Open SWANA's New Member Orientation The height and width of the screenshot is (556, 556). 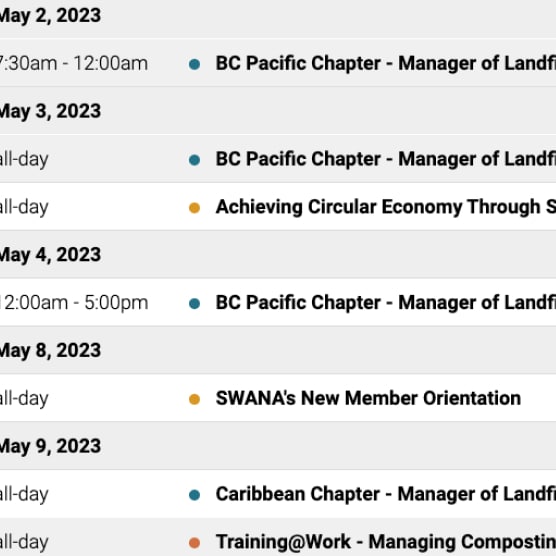tap(368, 398)
